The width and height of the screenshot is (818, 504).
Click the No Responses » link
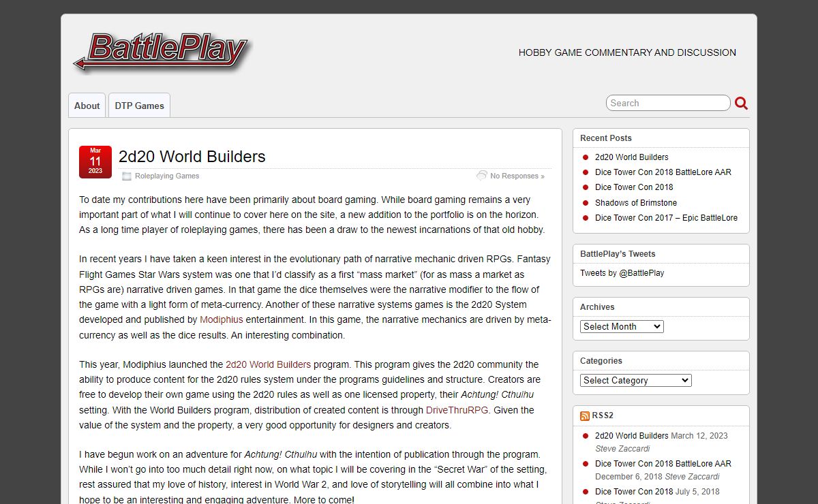tap(517, 176)
